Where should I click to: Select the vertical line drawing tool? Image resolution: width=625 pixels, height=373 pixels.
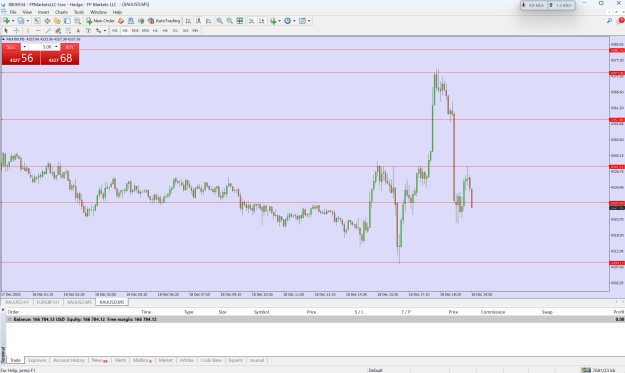[x=28, y=30]
